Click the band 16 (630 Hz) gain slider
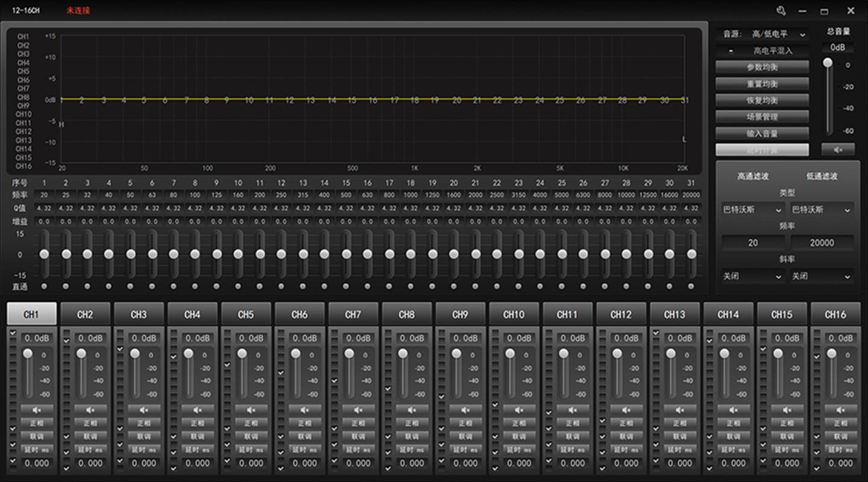Image resolution: width=868 pixels, height=482 pixels. (368, 254)
